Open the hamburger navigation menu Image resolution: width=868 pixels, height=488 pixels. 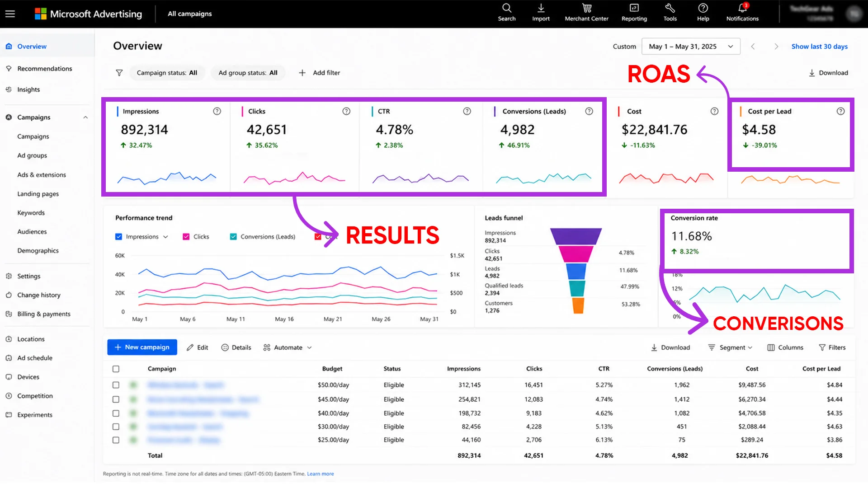click(x=10, y=14)
